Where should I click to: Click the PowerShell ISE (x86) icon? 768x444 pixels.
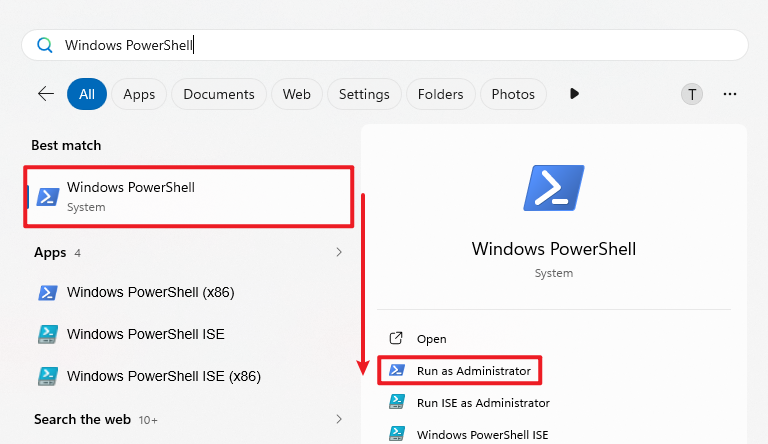47,376
